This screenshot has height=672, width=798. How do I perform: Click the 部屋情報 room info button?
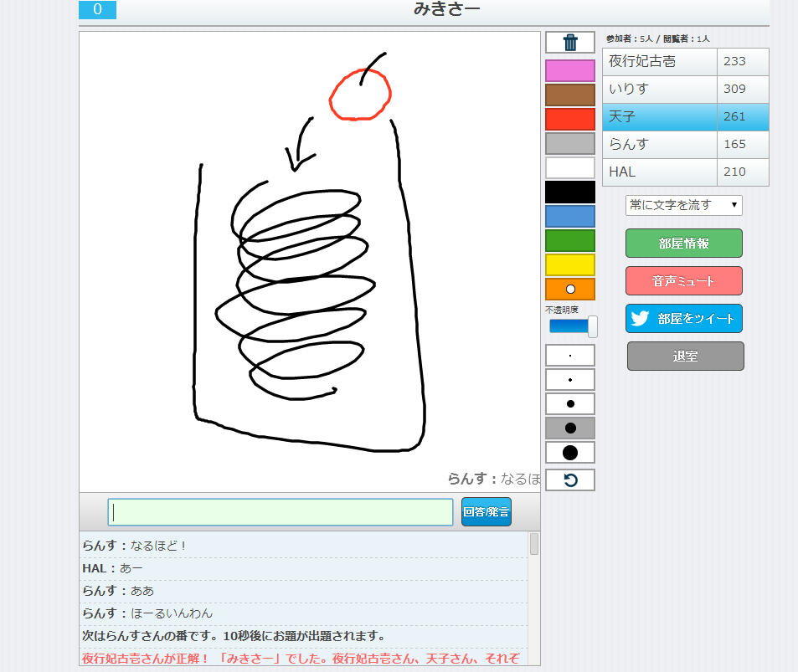pos(683,244)
